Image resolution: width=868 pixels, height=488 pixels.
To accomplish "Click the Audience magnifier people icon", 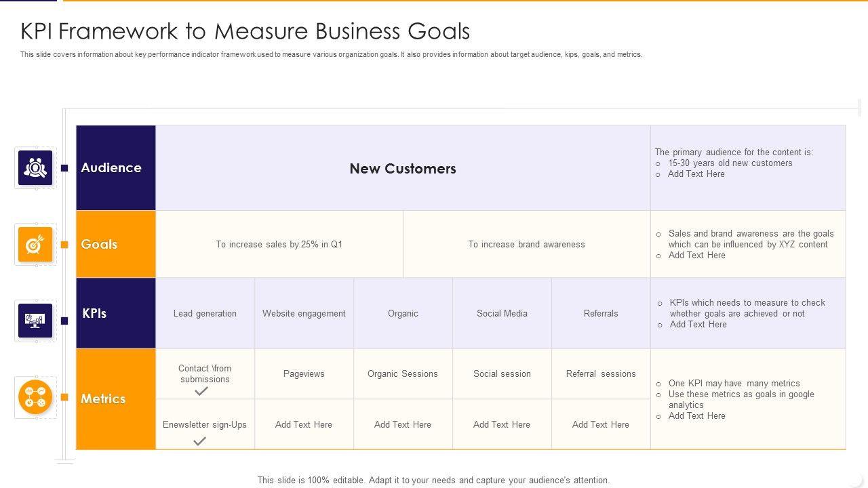I will click(x=35, y=168).
